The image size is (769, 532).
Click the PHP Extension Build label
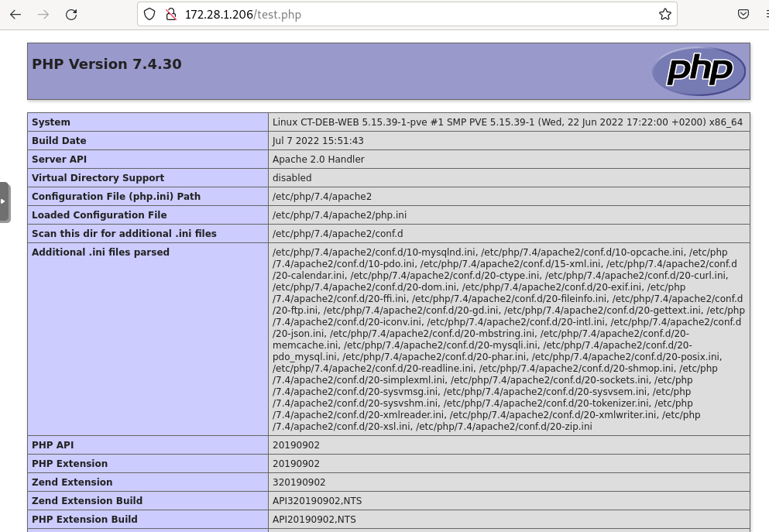(x=85, y=520)
